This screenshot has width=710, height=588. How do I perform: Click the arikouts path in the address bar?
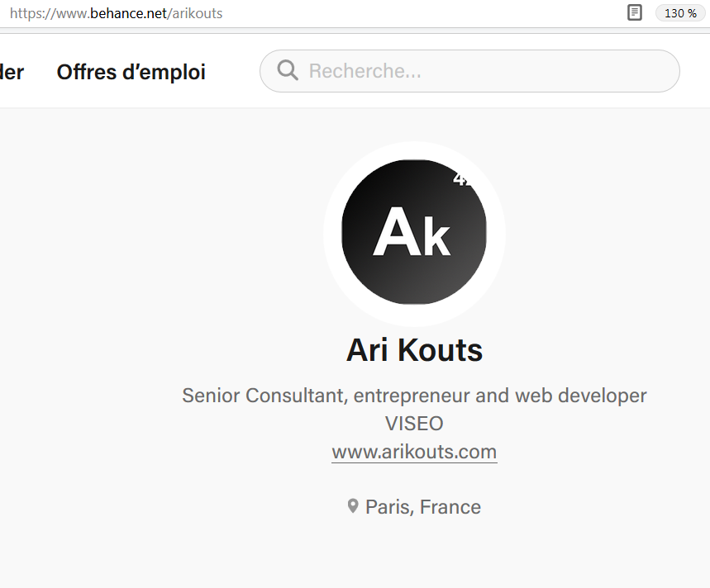pos(198,13)
